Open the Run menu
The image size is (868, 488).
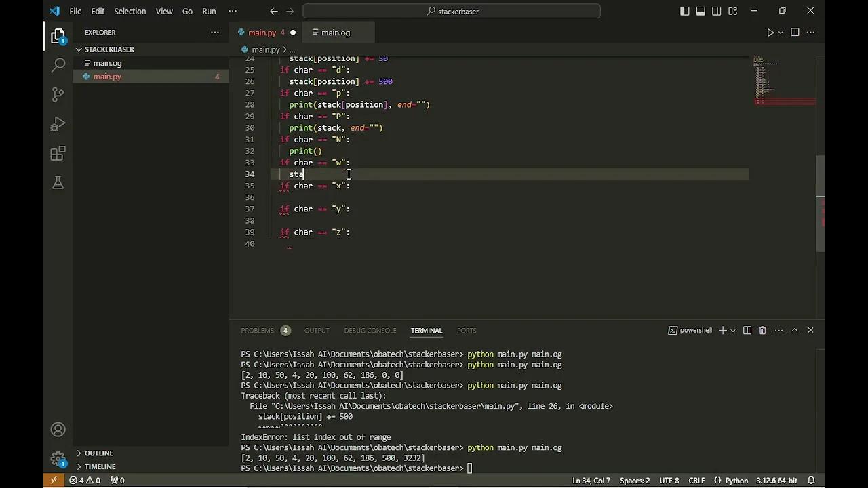click(x=209, y=11)
